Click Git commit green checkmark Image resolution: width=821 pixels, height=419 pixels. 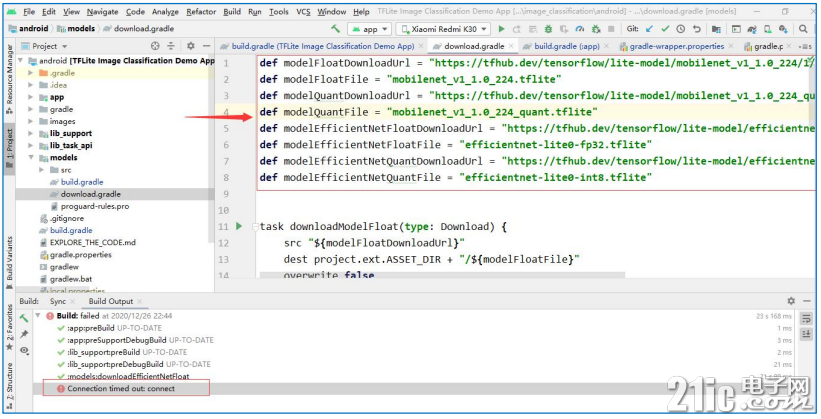tap(665, 29)
